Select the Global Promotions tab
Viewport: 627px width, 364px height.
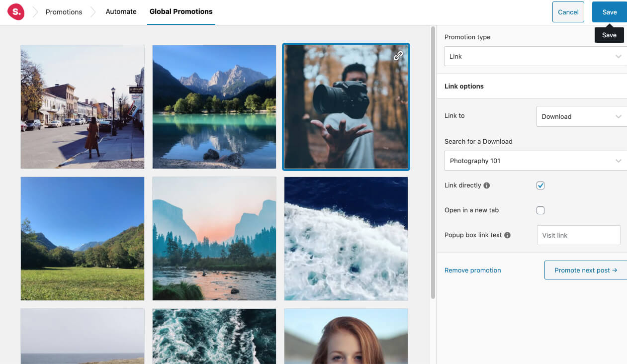[181, 11]
